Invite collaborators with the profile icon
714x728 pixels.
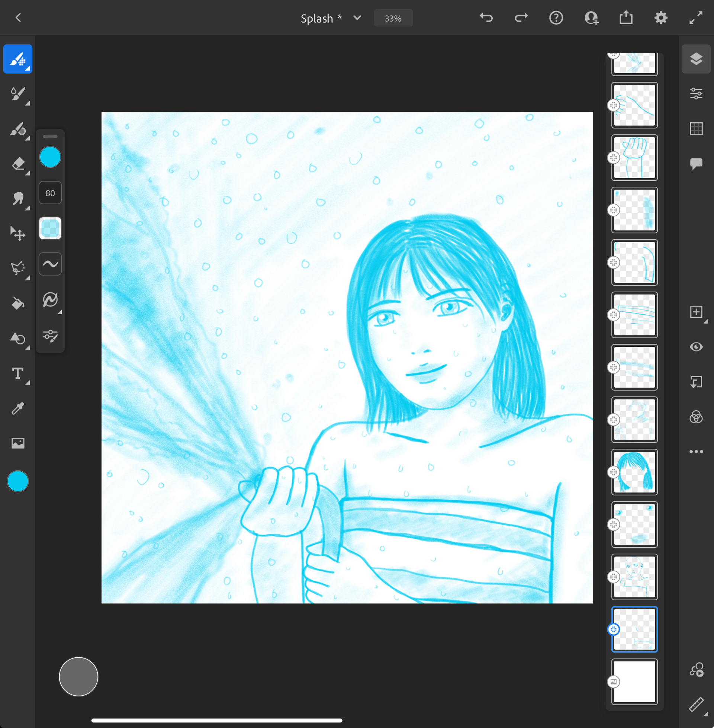(591, 17)
